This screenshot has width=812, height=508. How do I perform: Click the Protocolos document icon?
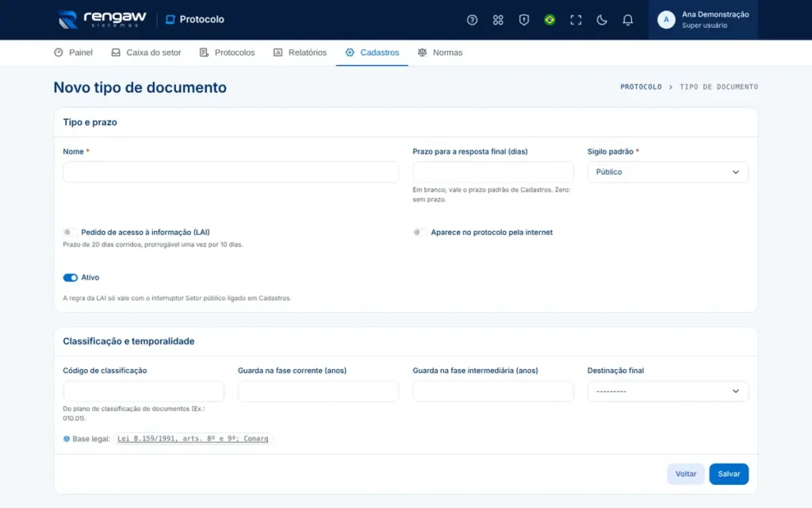tap(204, 52)
